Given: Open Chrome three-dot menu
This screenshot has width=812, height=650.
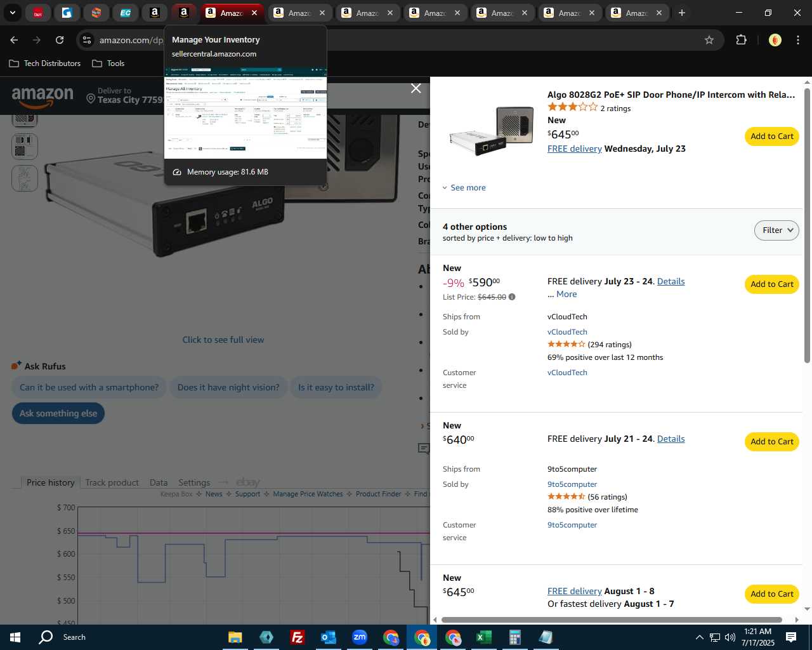Looking at the screenshot, I should [798, 40].
